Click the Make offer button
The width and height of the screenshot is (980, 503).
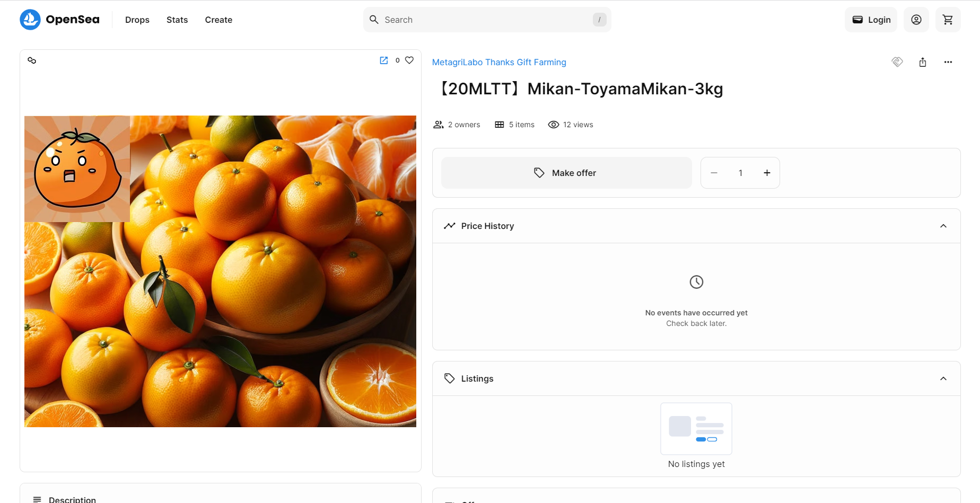566,173
